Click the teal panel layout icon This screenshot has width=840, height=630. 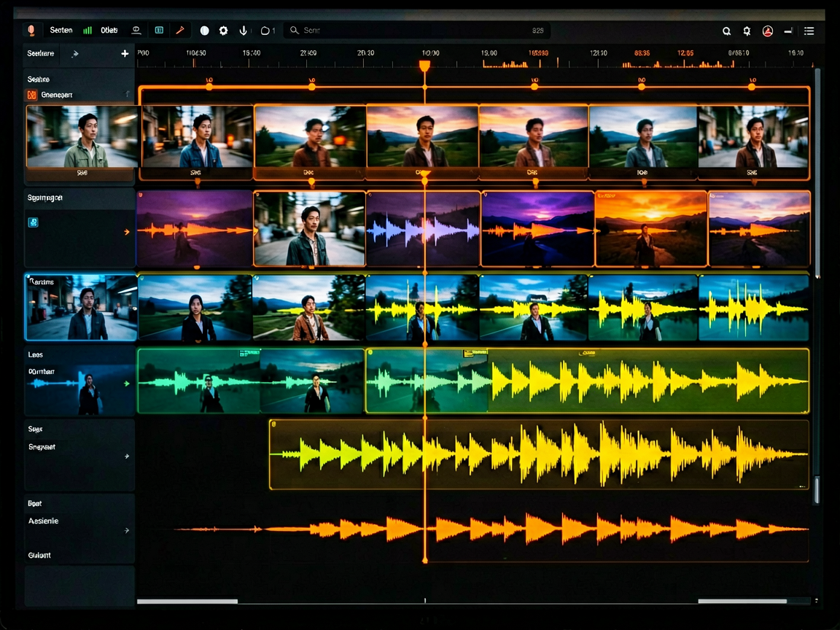click(159, 31)
